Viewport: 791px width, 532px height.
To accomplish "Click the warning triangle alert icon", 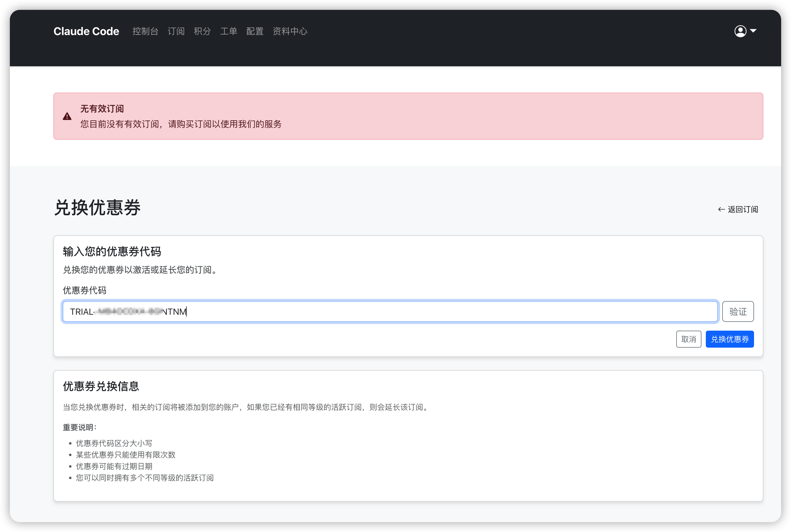I will pos(67,116).
